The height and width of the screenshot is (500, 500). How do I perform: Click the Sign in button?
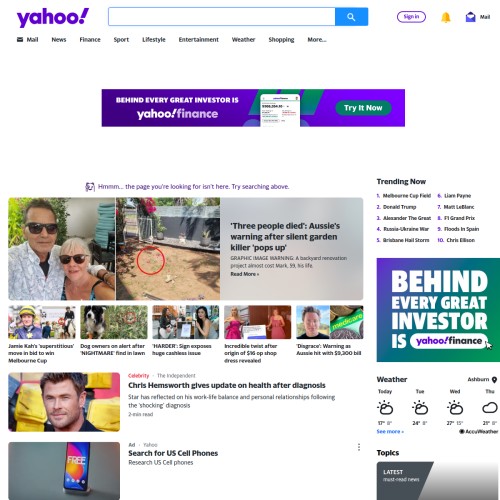[x=411, y=17]
